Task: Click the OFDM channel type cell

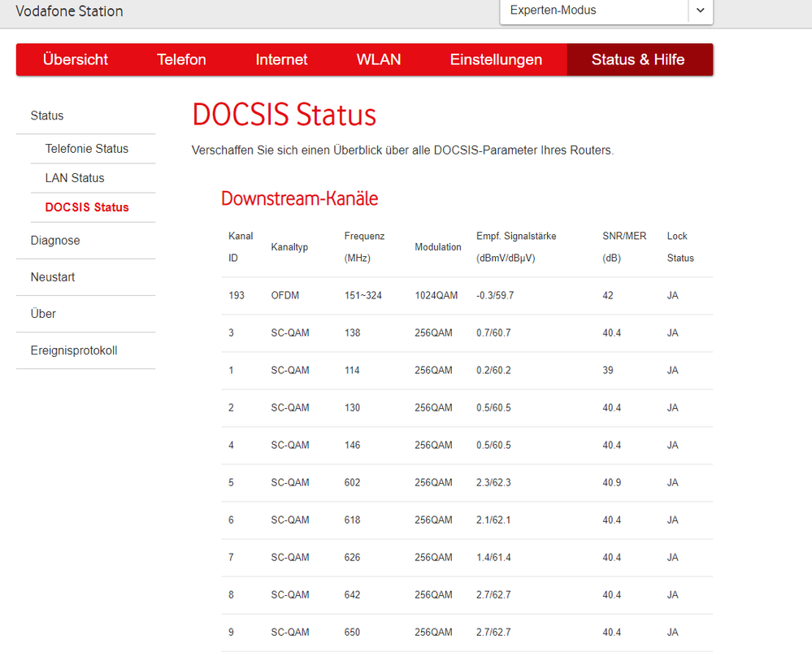Action: pyautogui.click(x=285, y=295)
